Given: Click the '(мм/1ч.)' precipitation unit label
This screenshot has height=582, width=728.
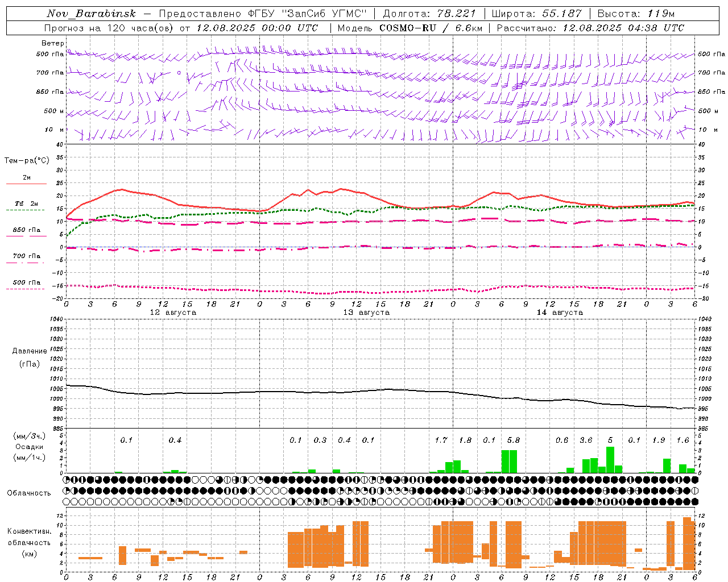Looking at the screenshot, I should (29, 458).
